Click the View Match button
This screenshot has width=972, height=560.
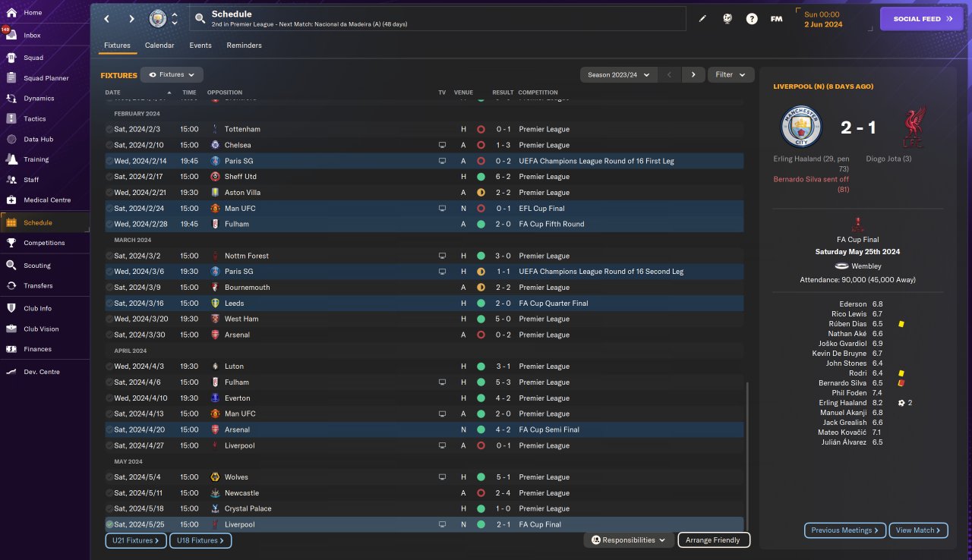click(x=917, y=530)
